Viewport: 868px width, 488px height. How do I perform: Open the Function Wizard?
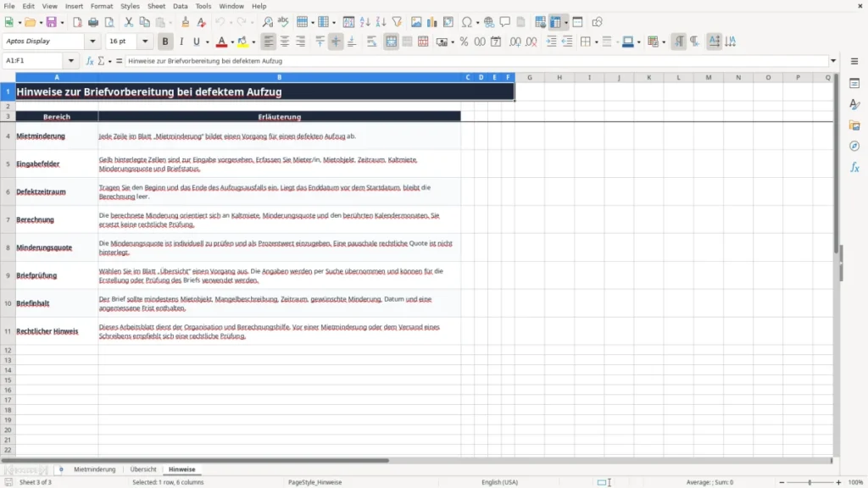tap(90, 61)
